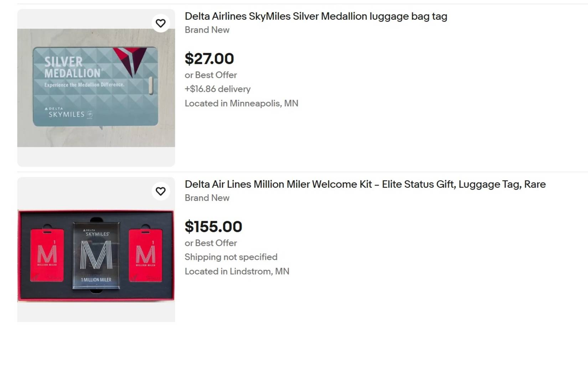The height and width of the screenshot is (389, 588).
Task: Click 'Shipping not specified' on the second listing
Action: tap(231, 257)
